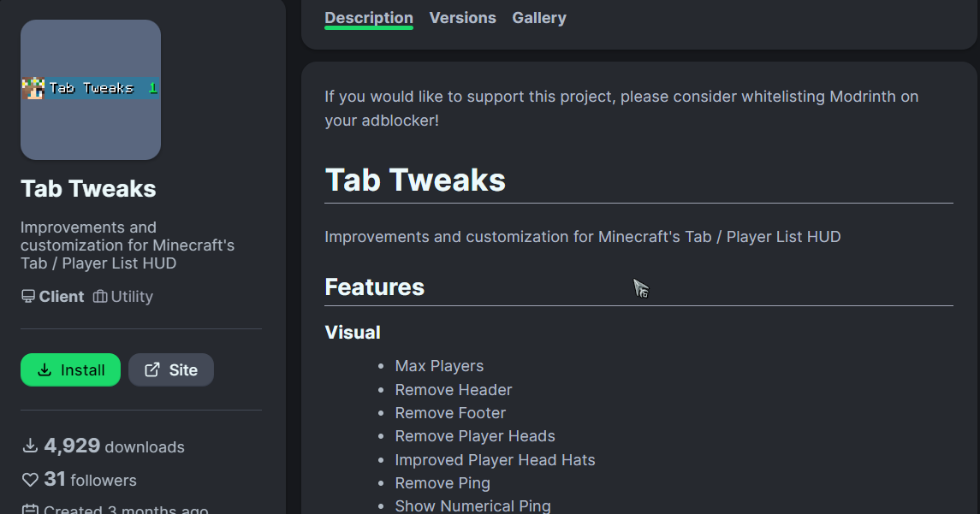This screenshot has width=980, height=514.
Task: Click the Improved Player Head Hats item
Action: tap(495, 460)
